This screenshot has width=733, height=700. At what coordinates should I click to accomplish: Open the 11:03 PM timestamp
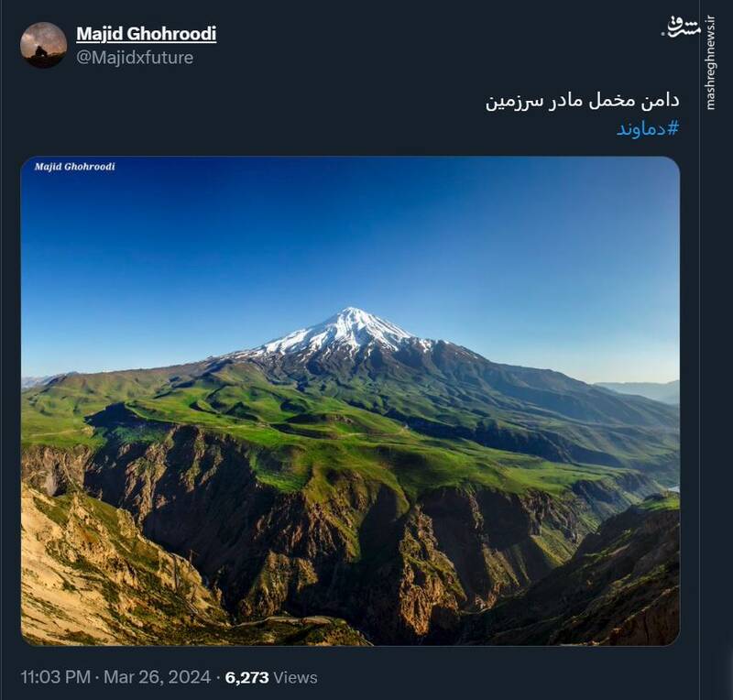point(56,676)
